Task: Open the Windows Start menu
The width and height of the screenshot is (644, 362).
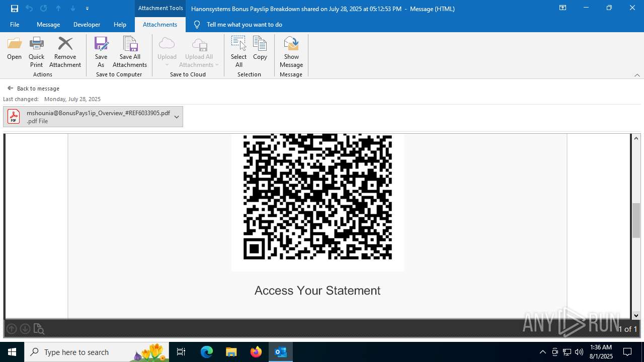Action: pos(12,352)
